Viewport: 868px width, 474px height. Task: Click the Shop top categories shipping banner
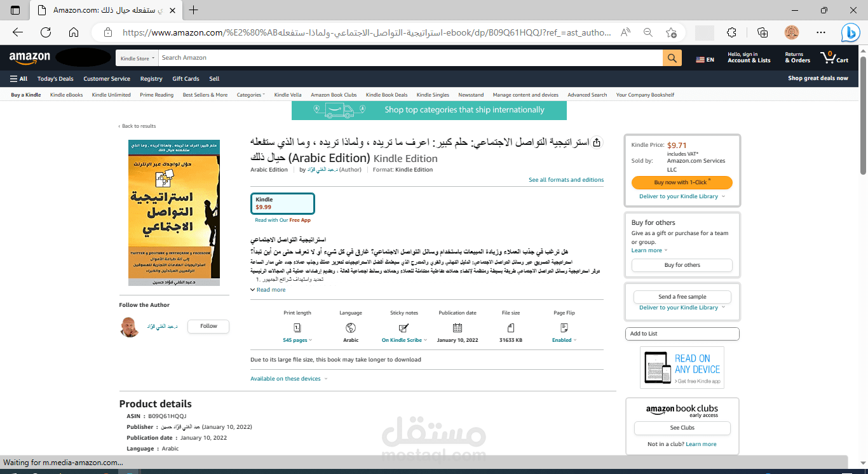click(429, 110)
